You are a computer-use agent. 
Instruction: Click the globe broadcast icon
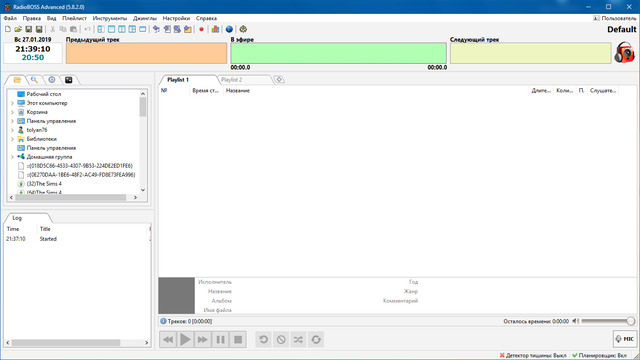pyautogui.click(x=229, y=29)
